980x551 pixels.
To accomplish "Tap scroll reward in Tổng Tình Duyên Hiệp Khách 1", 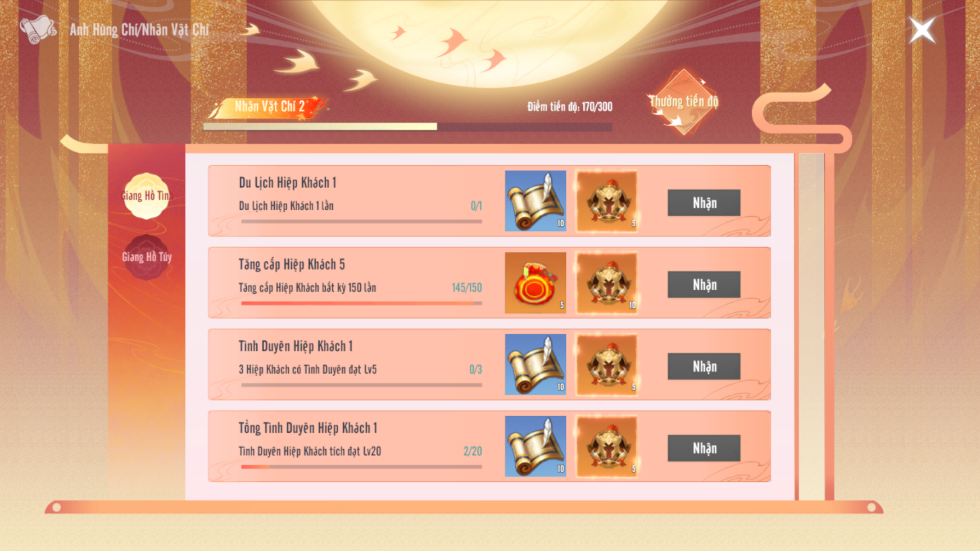I will click(536, 446).
